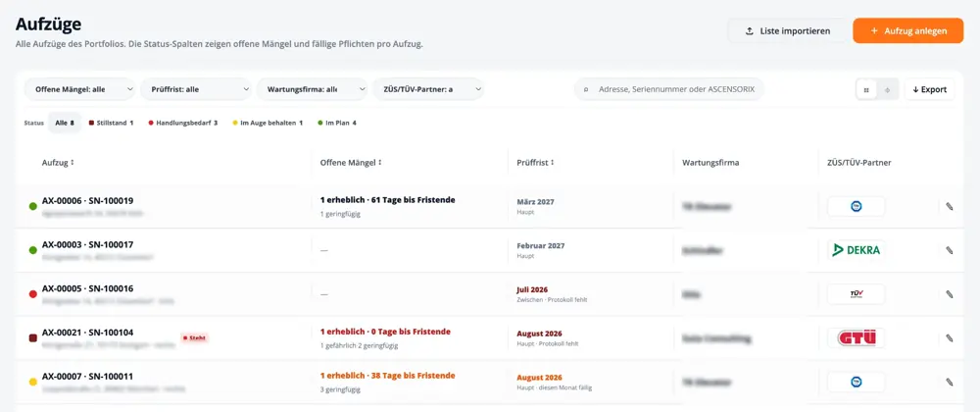Click the ZÜS/TÜV-Partner column header
The image size is (980, 412).
pos(858,163)
